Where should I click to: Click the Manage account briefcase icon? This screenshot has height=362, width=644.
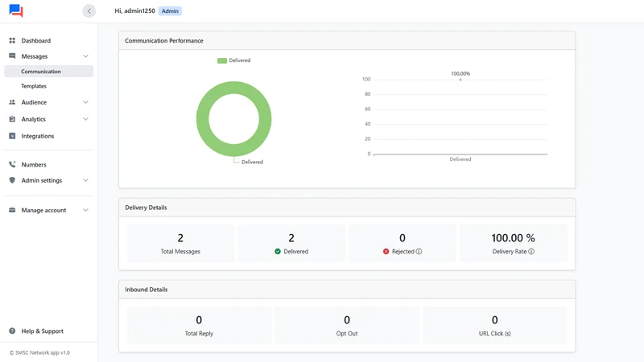pyautogui.click(x=12, y=210)
